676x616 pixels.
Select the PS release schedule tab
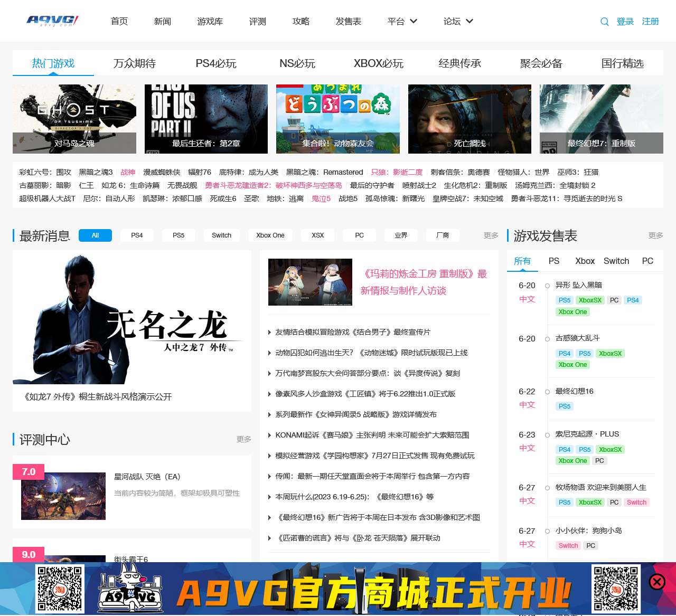point(554,261)
